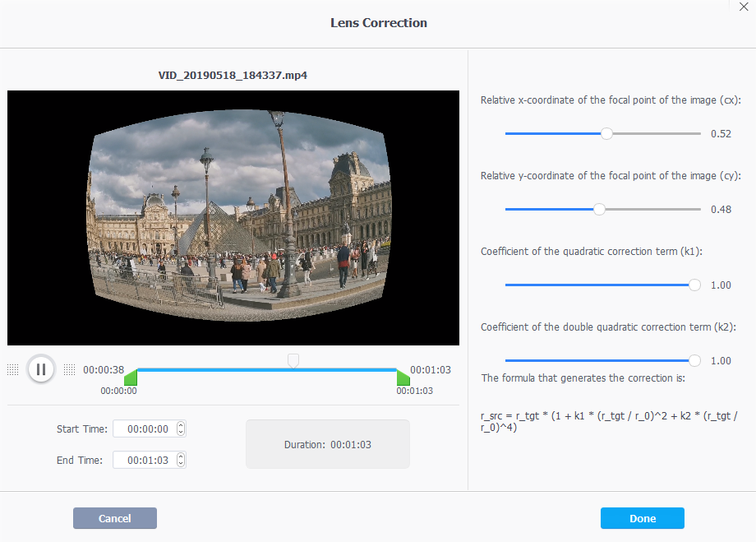Click the k2 double quadratic slider handle
Viewport: 756px width, 542px height.
pyautogui.click(x=694, y=360)
